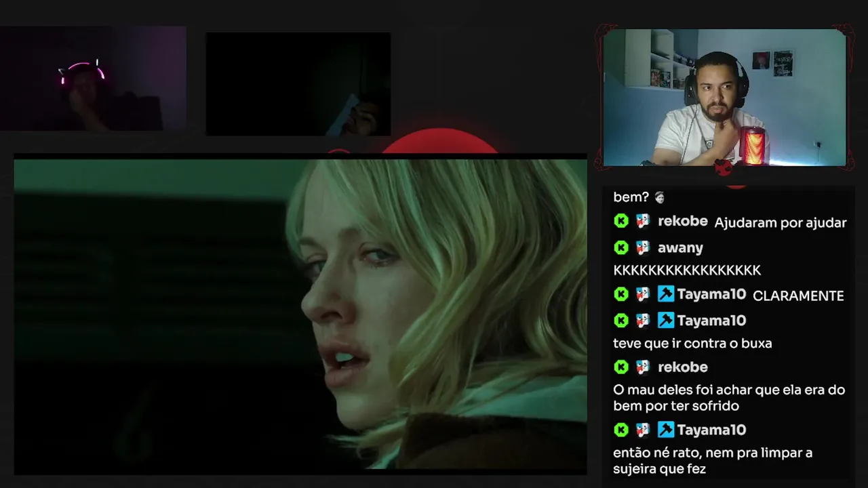The height and width of the screenshot is (488, 868).
Task: Click the subscriber badge next to awany
Action: tap(643, 247)
